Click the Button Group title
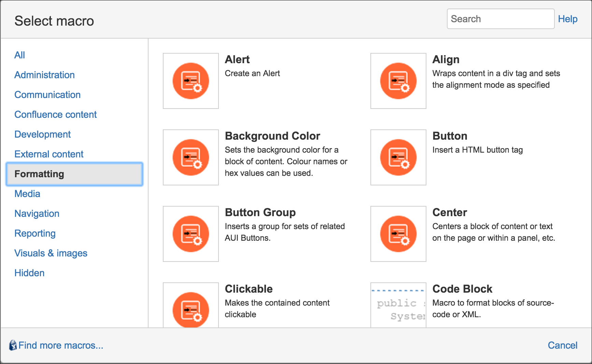This screenshot has height=364, width=592. pyautogui.click(x=260, y=212)
